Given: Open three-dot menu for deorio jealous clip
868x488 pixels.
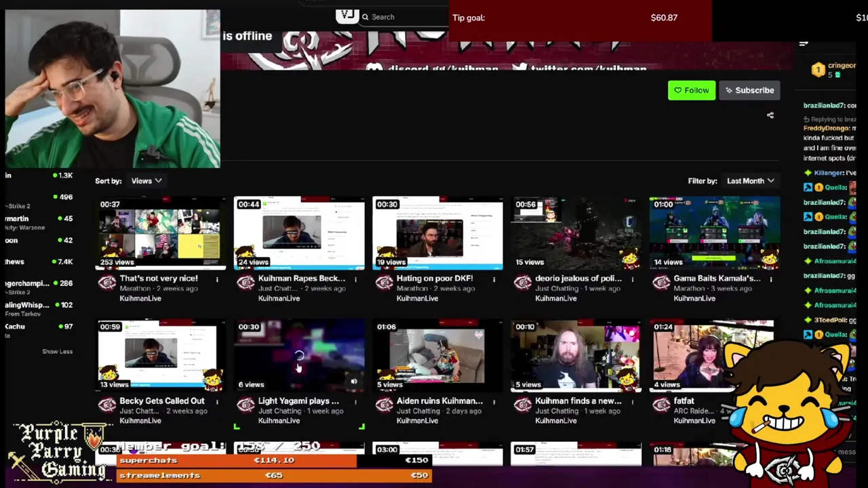Looking at the screenshot, I should [x=632, y=279].
